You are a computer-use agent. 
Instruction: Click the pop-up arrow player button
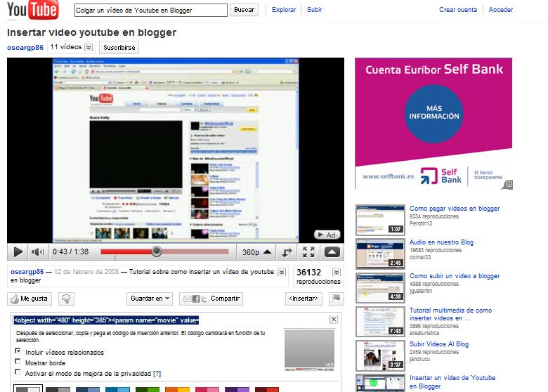pos(332,252)
